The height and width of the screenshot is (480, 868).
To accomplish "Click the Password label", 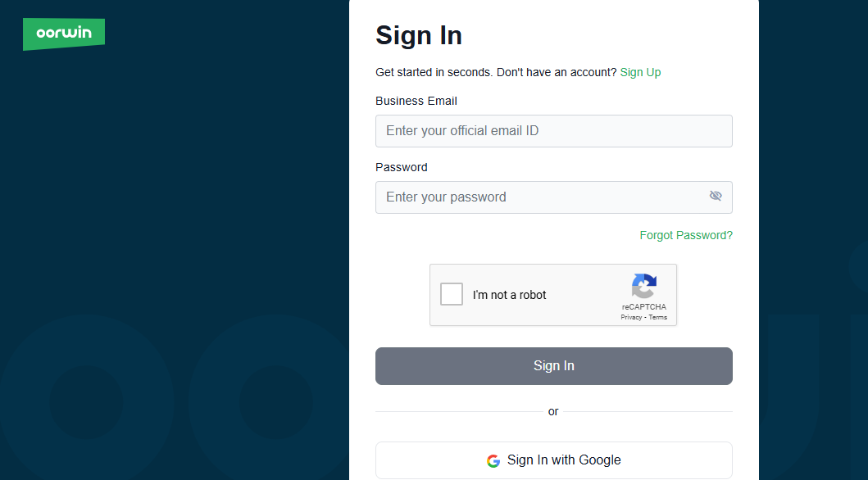I will pyautogui.click(x=401, y=167).
